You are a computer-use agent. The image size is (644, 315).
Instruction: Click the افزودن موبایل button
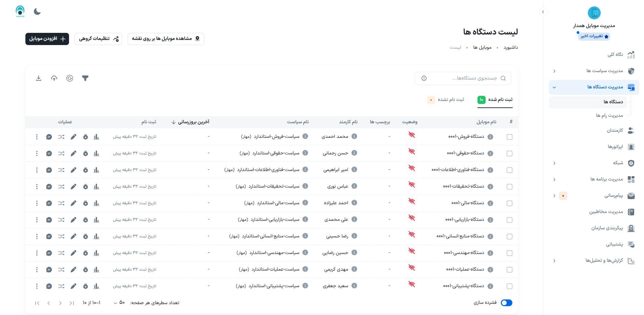tap(47, 39)
